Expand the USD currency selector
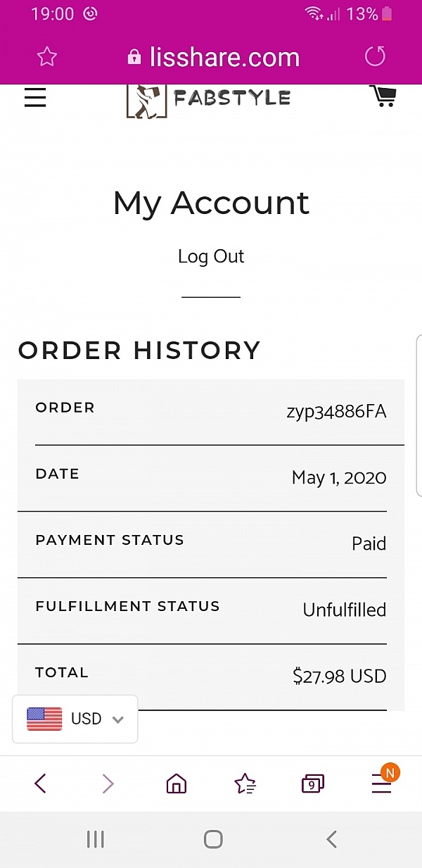 (75, 719)
